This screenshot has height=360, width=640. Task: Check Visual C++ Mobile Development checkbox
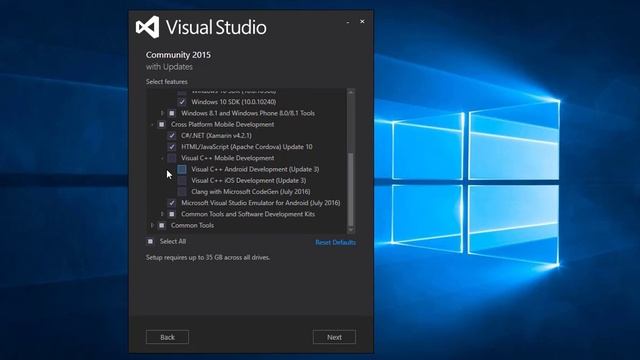(172, 158)
